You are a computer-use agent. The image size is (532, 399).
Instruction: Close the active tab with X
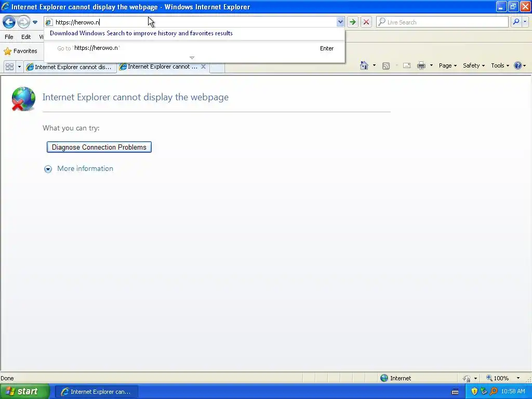pos(203,66)
